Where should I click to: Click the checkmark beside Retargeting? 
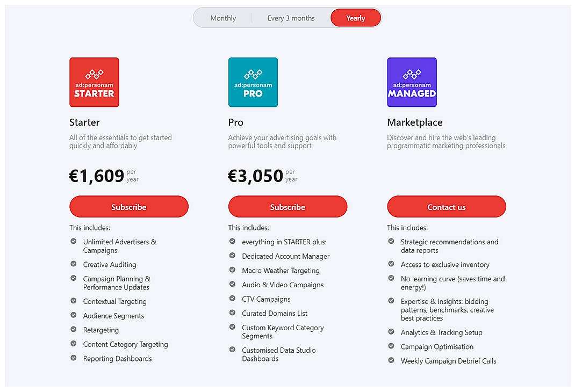[74, 330]
